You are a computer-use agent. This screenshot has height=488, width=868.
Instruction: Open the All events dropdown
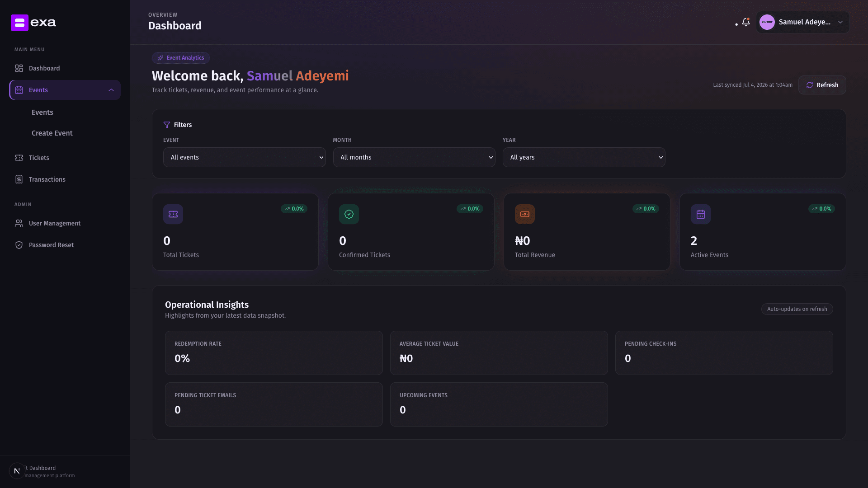click(x=245, y=157)
